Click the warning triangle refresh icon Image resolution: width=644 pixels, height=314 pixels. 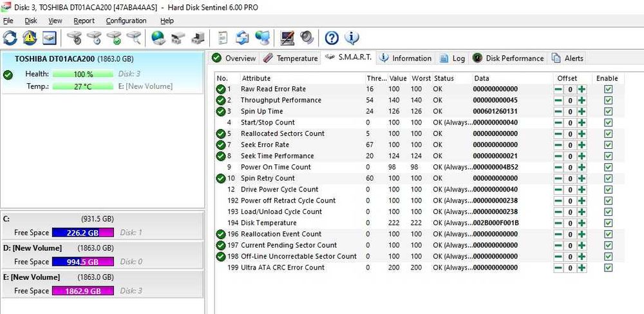pos(30,38)
